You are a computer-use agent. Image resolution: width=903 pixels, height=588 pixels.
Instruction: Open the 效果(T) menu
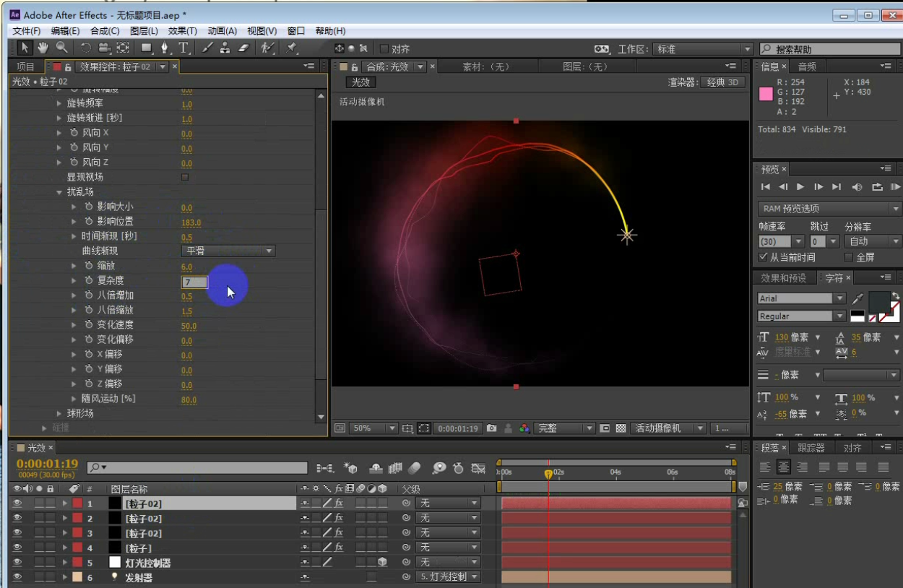[182, 31]
